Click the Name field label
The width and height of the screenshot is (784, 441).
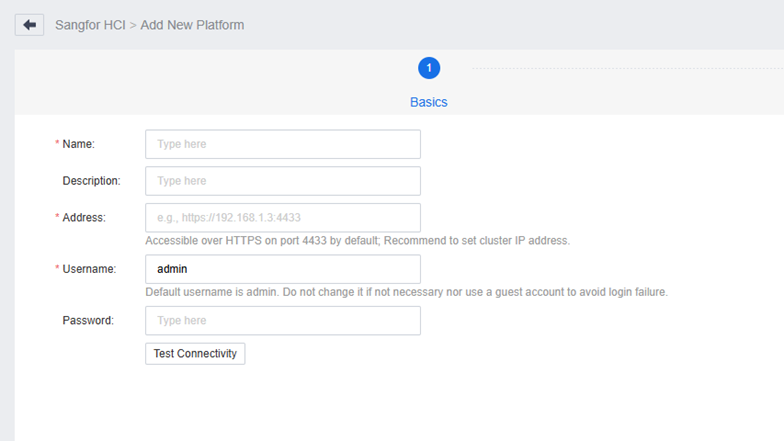click(78, 144)
